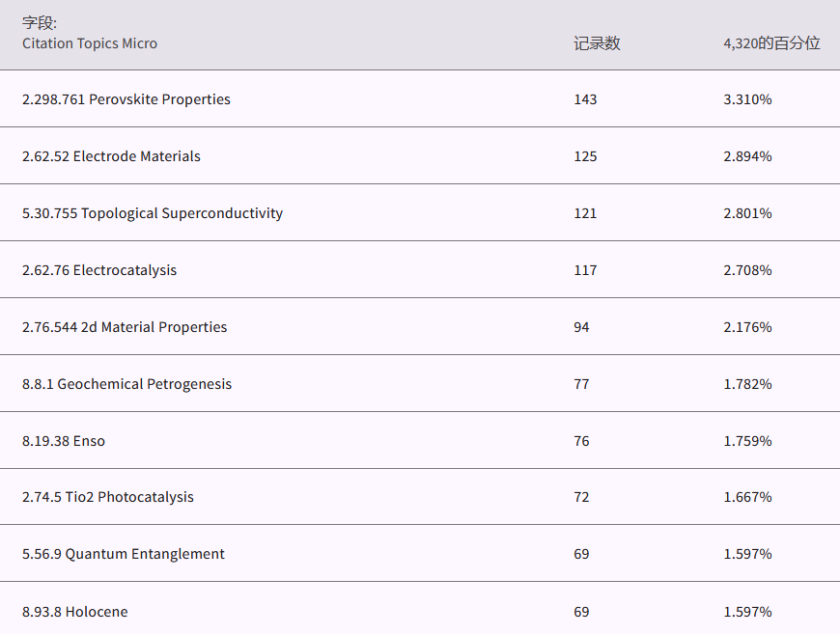Click the Quantum Entanglement topic
The image size is (840, 634).
124,554
